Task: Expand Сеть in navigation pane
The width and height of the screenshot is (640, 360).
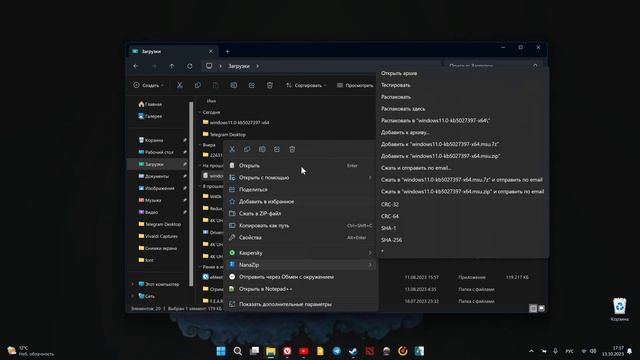Action: point(133,296)
